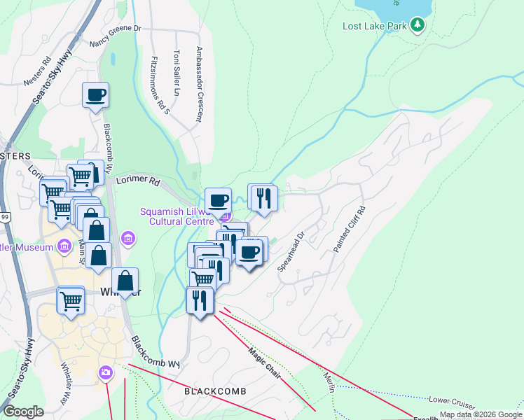Select the restaurant marker at the Magic Chair base

click(200, 300)
